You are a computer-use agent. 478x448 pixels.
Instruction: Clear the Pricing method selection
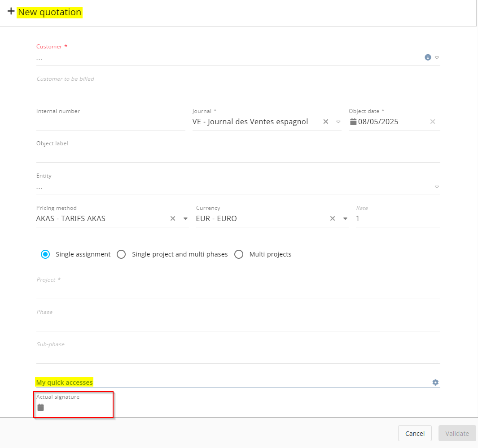(x=173, y=218)
